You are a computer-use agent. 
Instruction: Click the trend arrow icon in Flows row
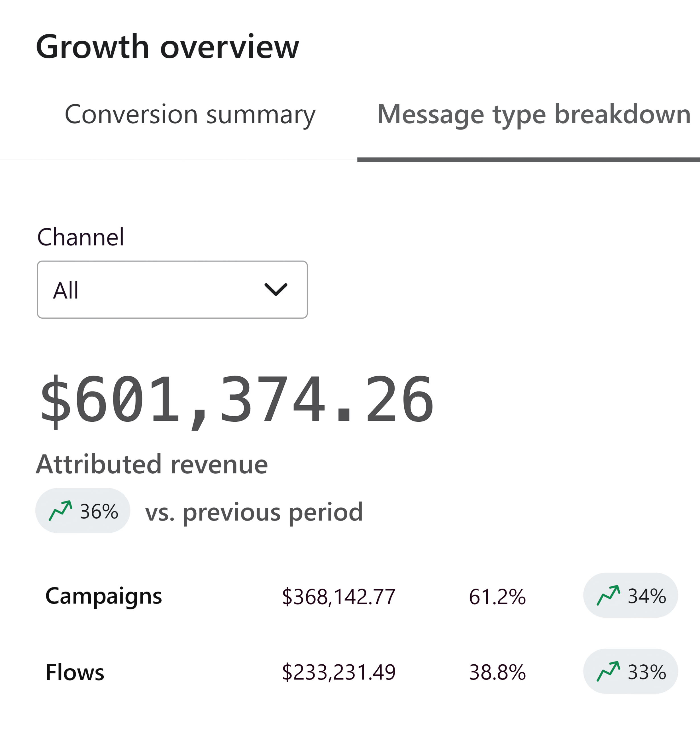[x=608, y=671]
